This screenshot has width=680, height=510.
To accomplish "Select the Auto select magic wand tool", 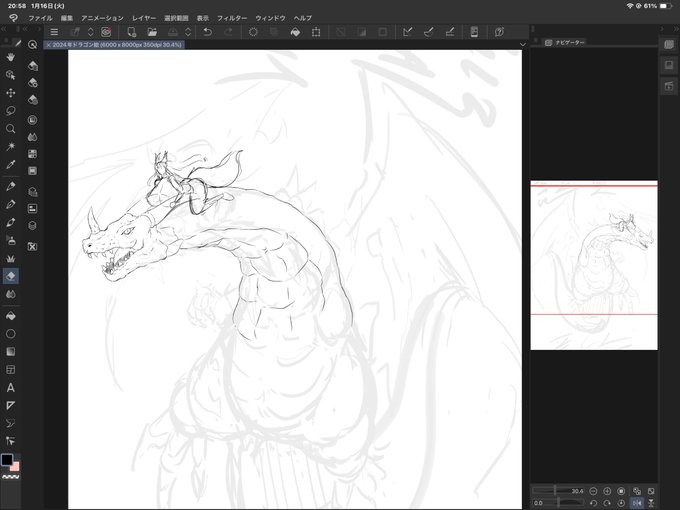I will click(11, 147).
